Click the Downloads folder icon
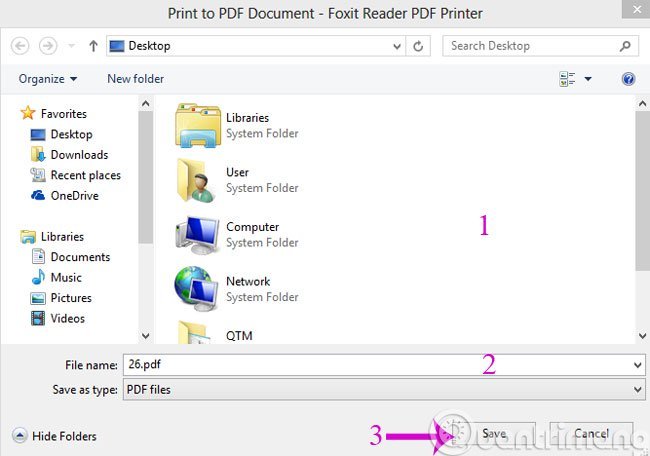650x456 pixels. point(38,154)
